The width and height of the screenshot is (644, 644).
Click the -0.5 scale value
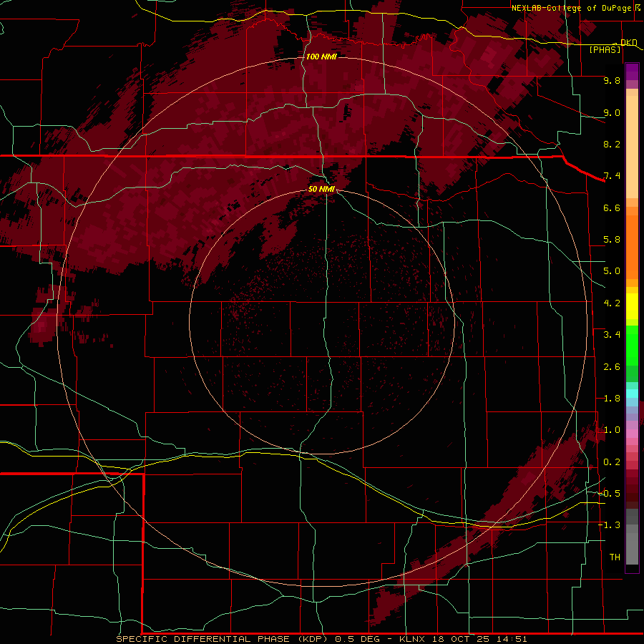click(x=610, y=494)
